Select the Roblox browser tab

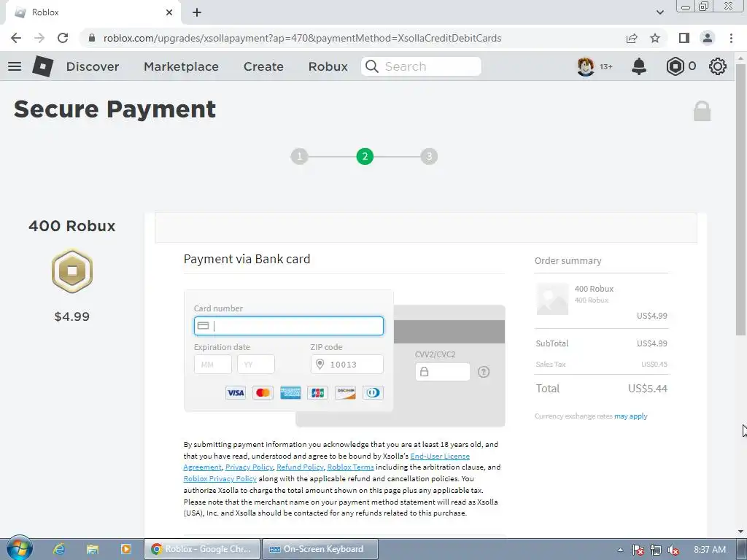pos(93,12)
